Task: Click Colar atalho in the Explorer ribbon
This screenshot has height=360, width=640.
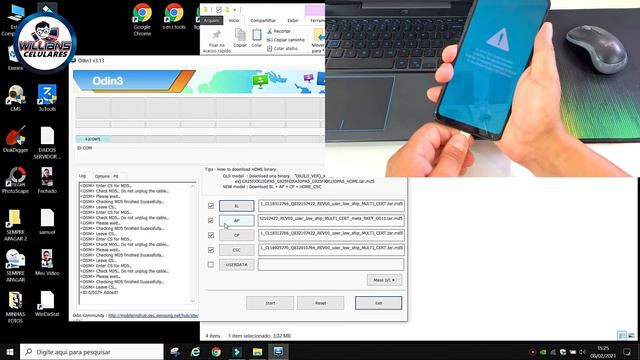Action: pyautogui.click(x=282, y=48)
